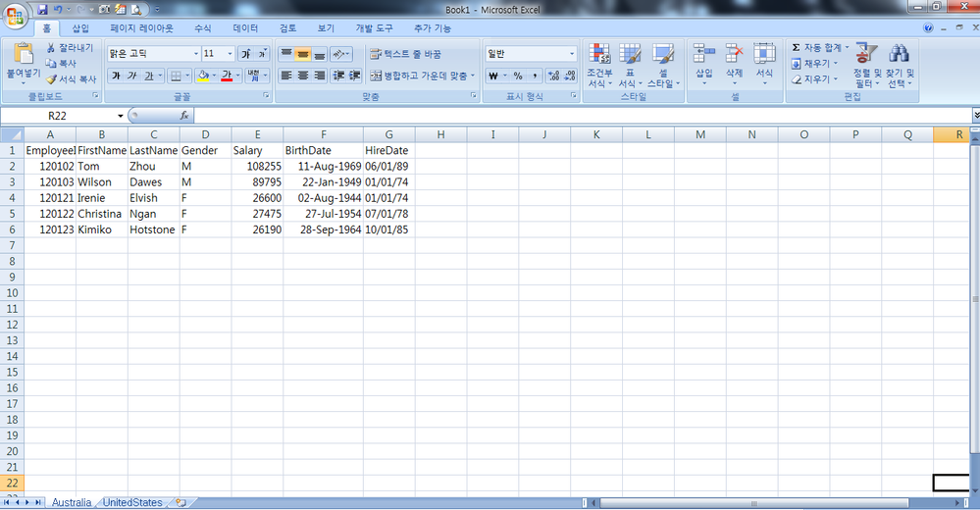The height and width of the screenshot is (510, 980).
Task: Decrease font size with the small 가 icon
Action: pos(262,54)
